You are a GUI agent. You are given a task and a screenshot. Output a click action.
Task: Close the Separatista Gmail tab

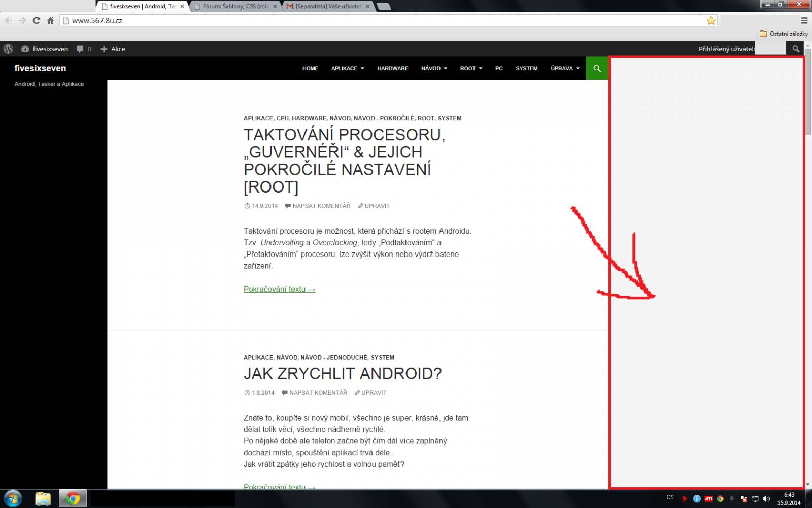[368, 6]
